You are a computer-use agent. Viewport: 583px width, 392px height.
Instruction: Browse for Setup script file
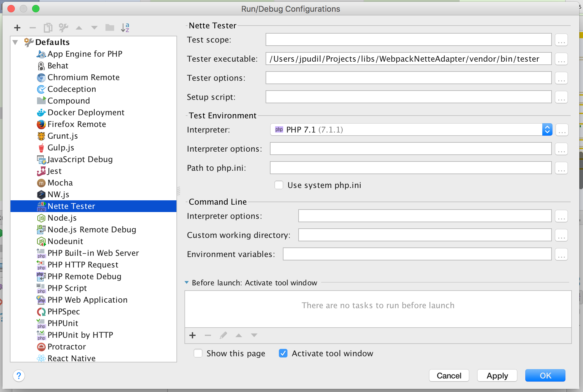click(561, 97)
